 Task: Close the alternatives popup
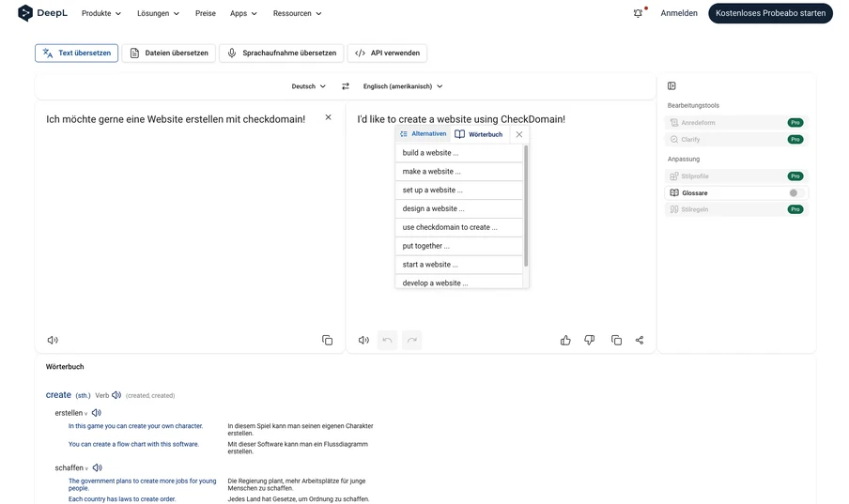pyautogui.click(x=519, y=134)
